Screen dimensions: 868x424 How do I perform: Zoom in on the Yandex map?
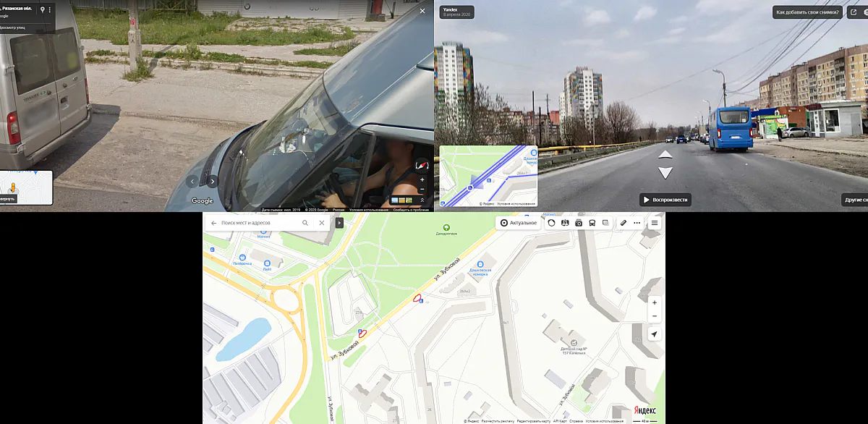(x=655, y=302)
